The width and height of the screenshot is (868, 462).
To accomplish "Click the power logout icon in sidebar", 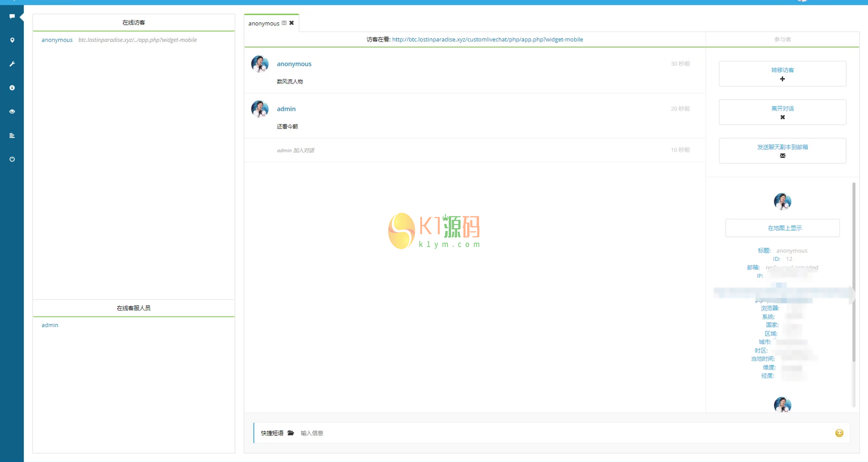I will pos(12,159).
